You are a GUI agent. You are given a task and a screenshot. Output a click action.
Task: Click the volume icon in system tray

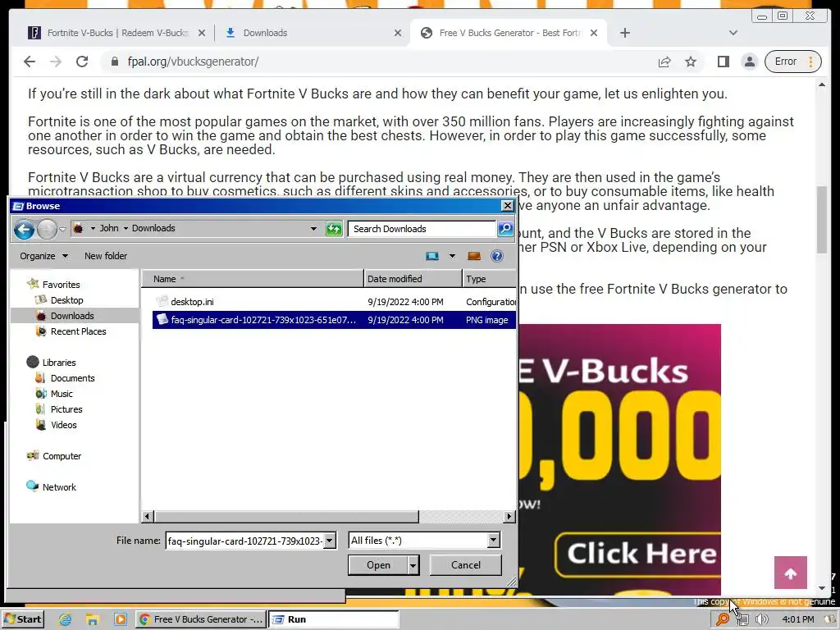pyautogui.click(x=761, y=619)
